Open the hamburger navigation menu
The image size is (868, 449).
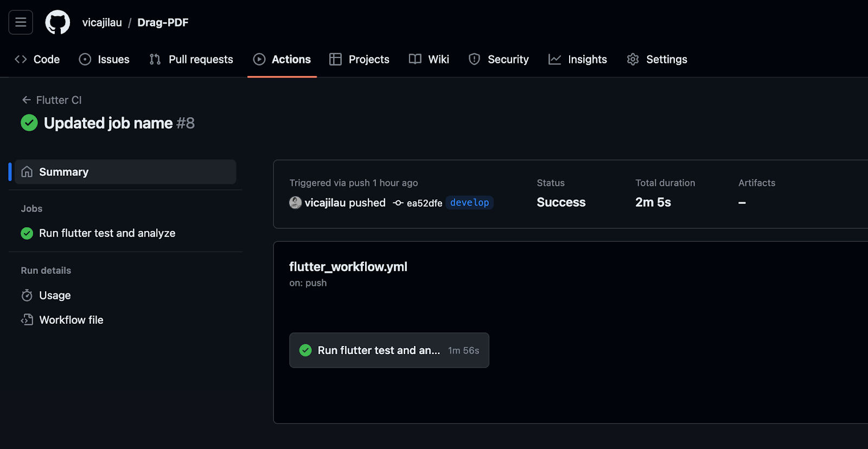pyautogui.click(x=21, y=22)
